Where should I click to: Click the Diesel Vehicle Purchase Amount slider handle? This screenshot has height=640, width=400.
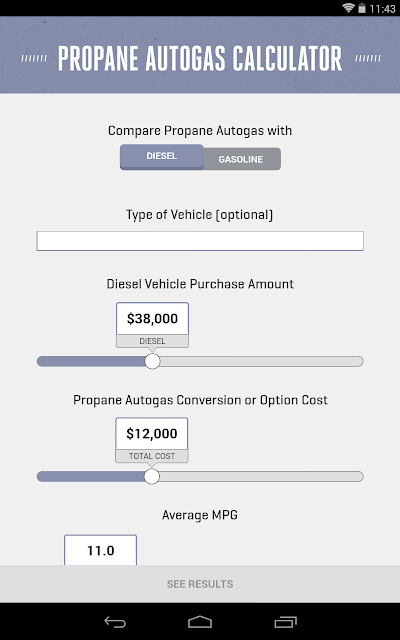point(153,361)
